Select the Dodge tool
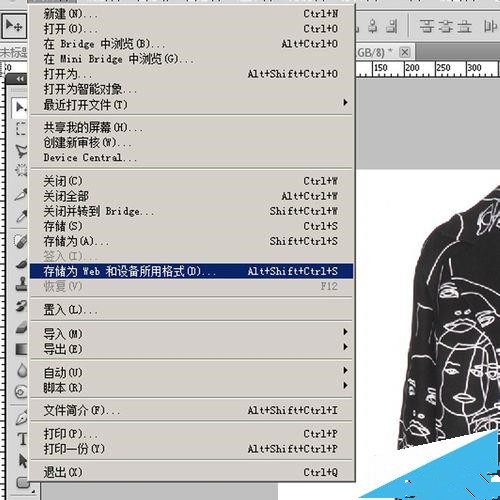500x500 pixels. pos(21,392)
